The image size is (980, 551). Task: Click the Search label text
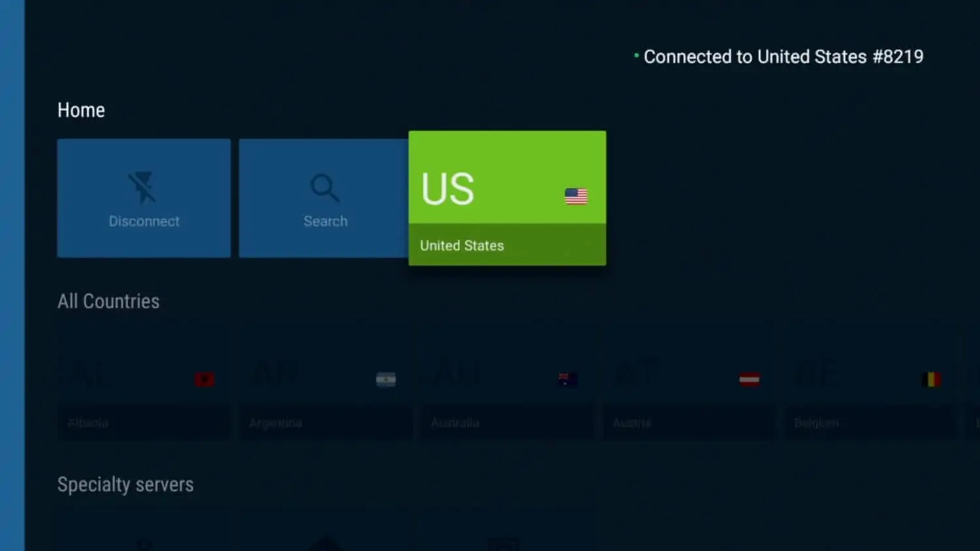(325, 221)
